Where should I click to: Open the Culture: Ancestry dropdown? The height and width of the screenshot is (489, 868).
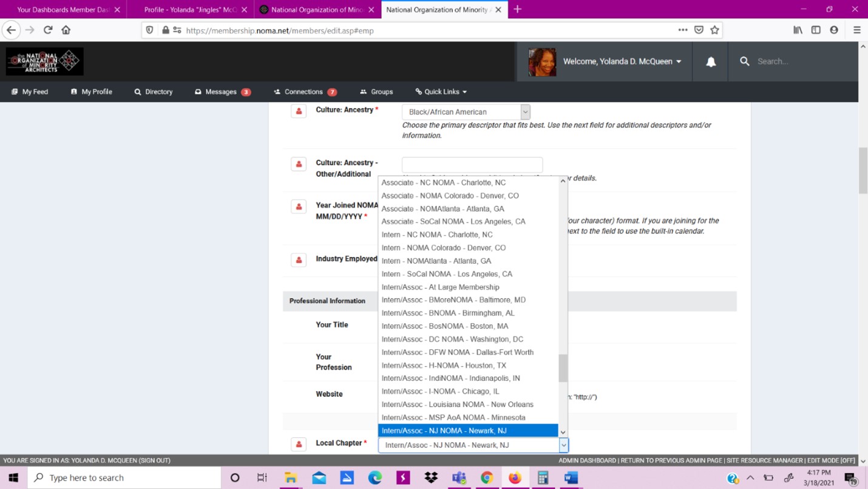coord(466,112)
